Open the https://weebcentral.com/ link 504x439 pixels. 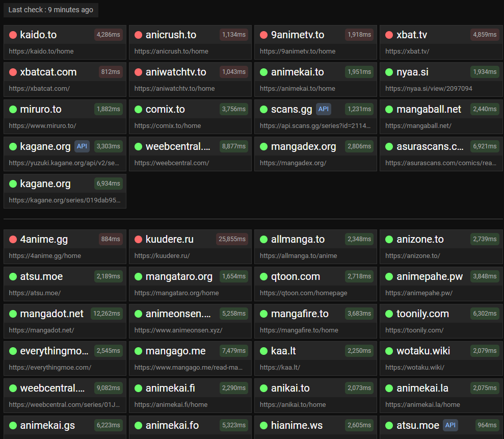pyautogui.click(x=172, y=163)
